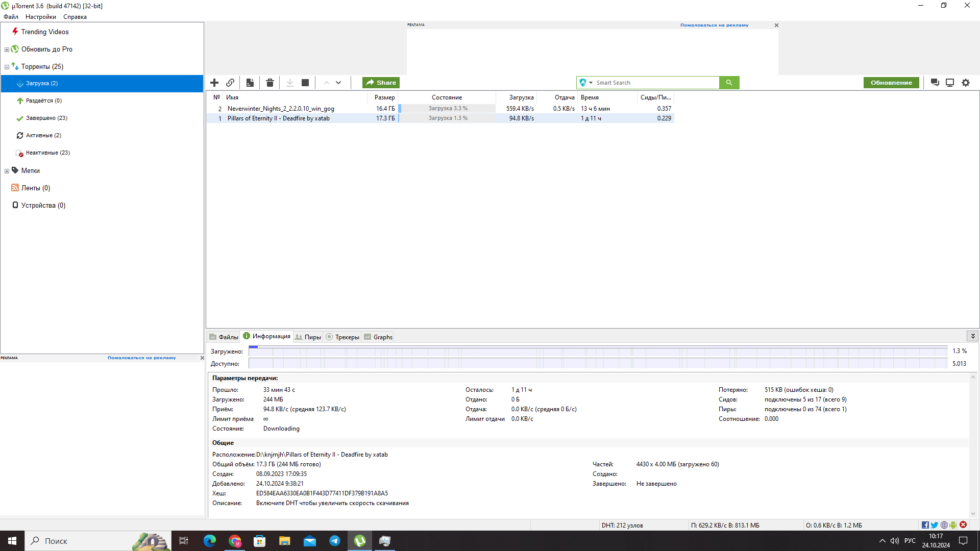The height and width of the screenshot is (551, 980).
Task: Open Устройства (0) devices item
Action: 43,205
